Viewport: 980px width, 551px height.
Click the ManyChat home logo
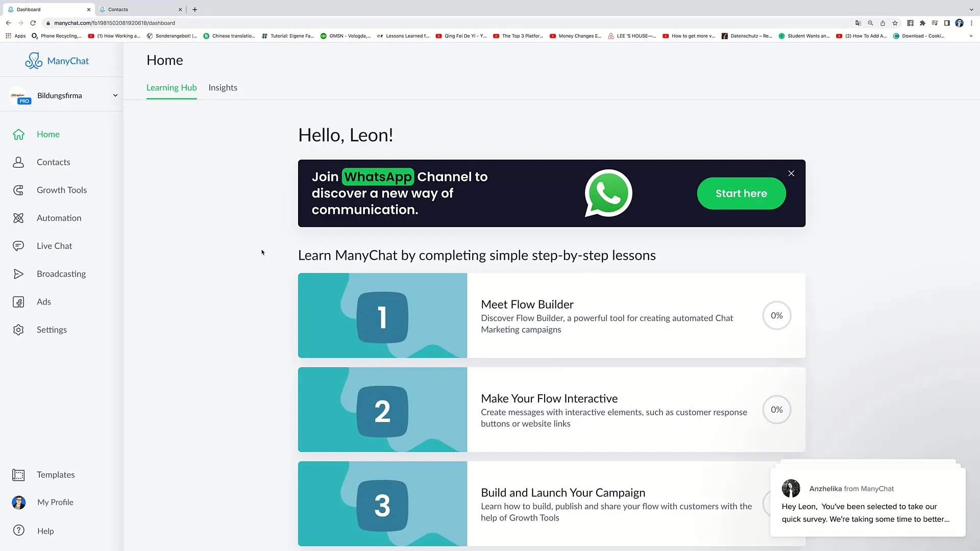(57, 61)
